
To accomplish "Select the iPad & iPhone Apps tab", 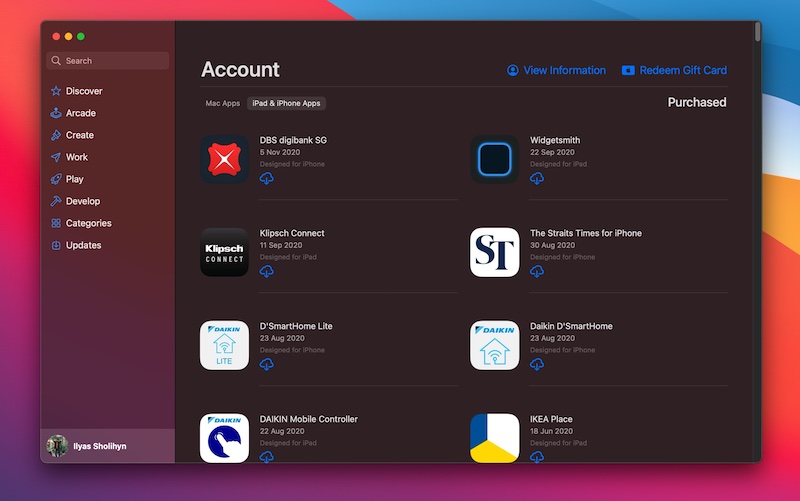I will 286,103.
